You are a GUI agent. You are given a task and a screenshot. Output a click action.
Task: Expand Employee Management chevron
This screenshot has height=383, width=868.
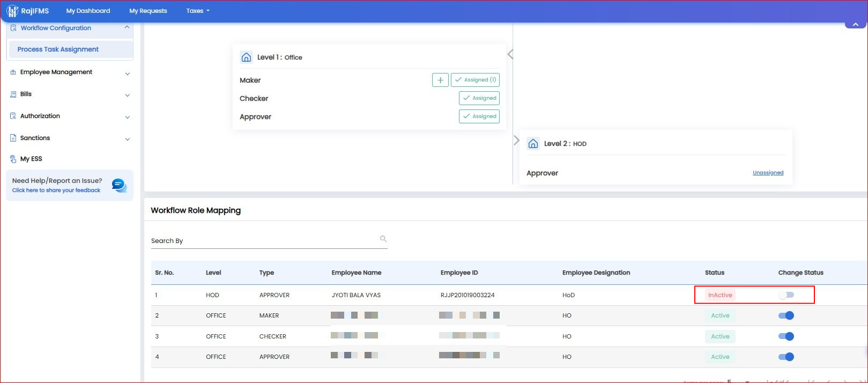click(x=127, y=73)
